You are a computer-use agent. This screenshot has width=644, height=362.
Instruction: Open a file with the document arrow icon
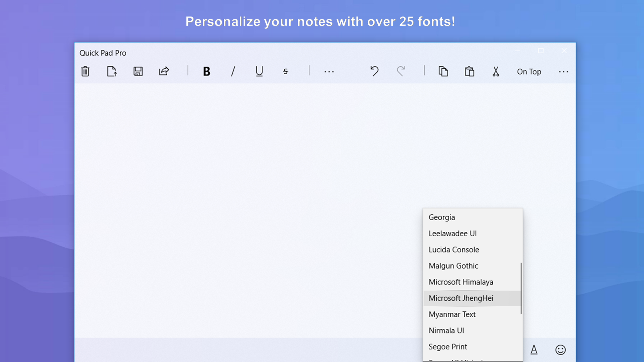point(112,71)
